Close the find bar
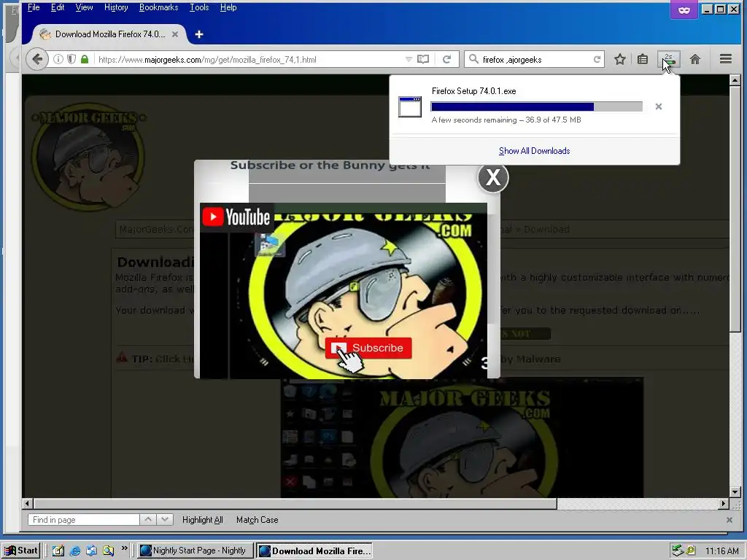The width and height of the screenshot is (747, 560). pyautogui.click(x=729, y=520)
